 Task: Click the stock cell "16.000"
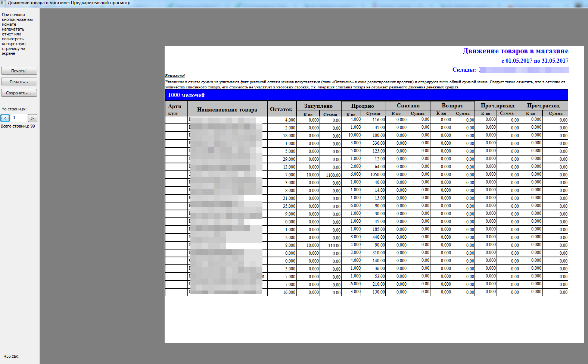(x=282, y=292)
